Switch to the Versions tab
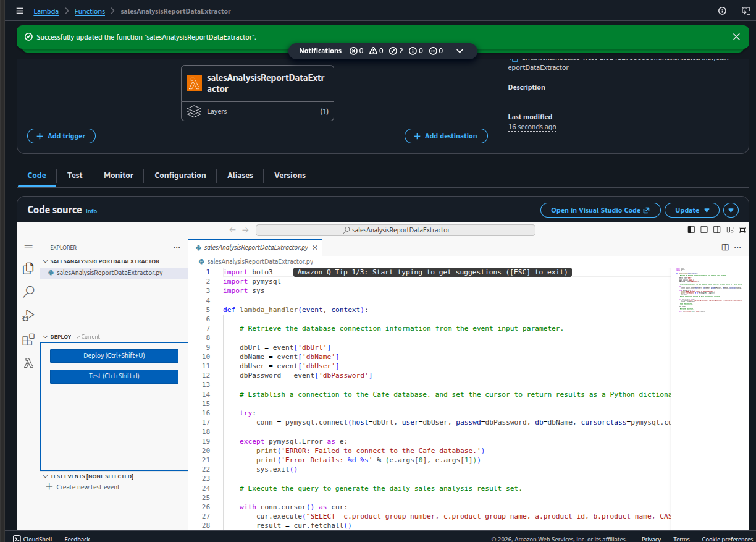The image size is (756, 542). coord(290,175)
